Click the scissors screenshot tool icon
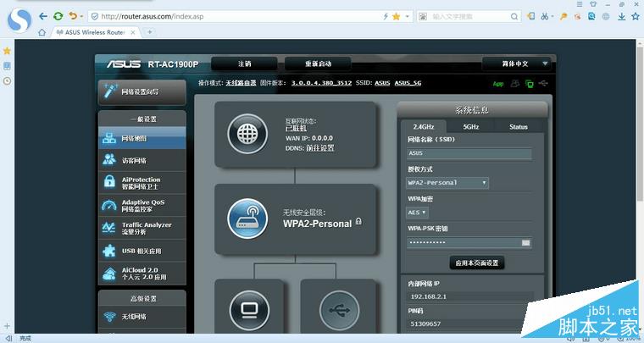The width and height of the screenshot is (644, 343). click(545, 16)
